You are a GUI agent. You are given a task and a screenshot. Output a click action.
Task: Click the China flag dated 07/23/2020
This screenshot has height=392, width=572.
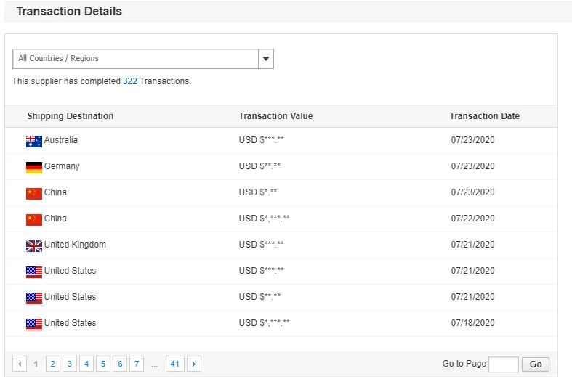click(33, 193)
